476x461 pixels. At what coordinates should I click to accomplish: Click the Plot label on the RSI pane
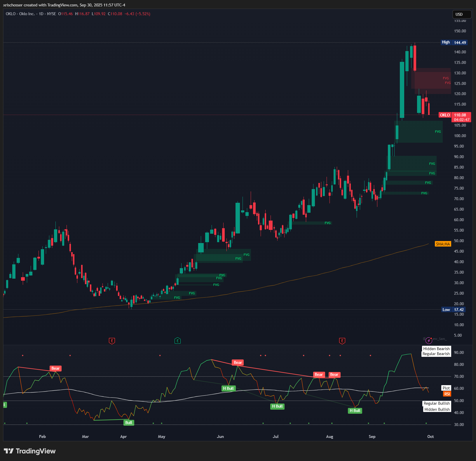446,388
